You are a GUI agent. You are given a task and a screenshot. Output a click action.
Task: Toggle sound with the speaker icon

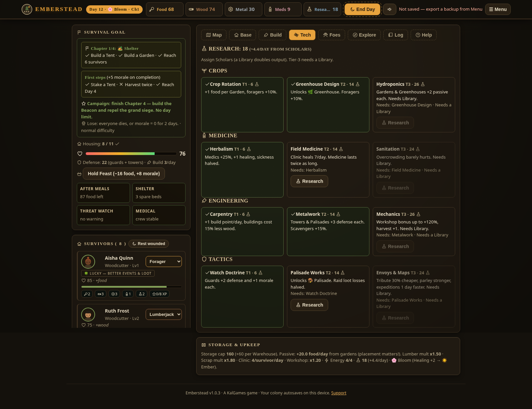(x=389, y=9)
